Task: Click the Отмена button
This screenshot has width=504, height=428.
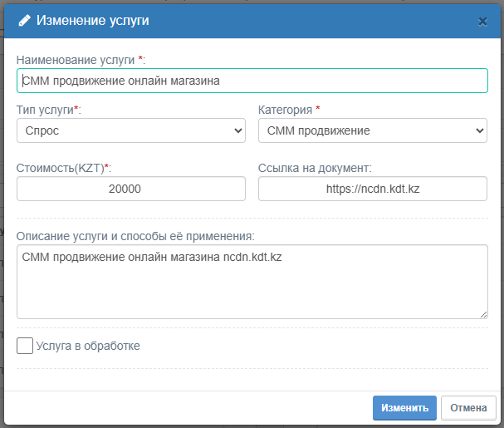Action: (x=468, y=408)
